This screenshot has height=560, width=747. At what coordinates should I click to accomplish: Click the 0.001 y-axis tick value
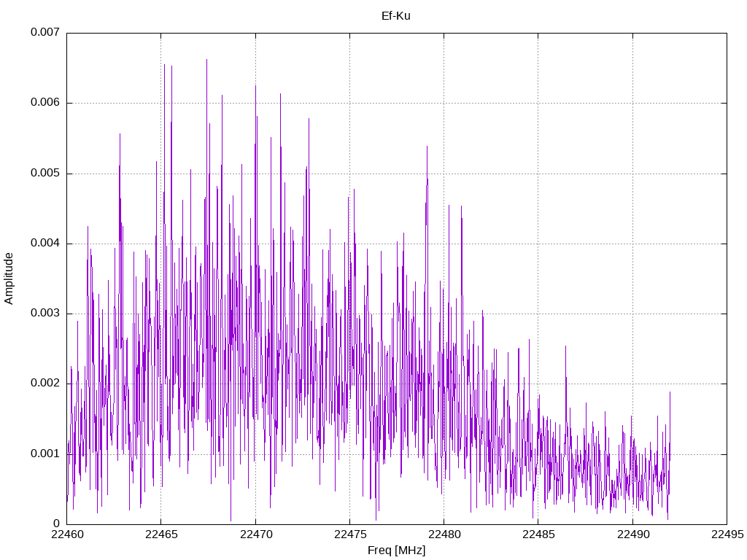45,454
